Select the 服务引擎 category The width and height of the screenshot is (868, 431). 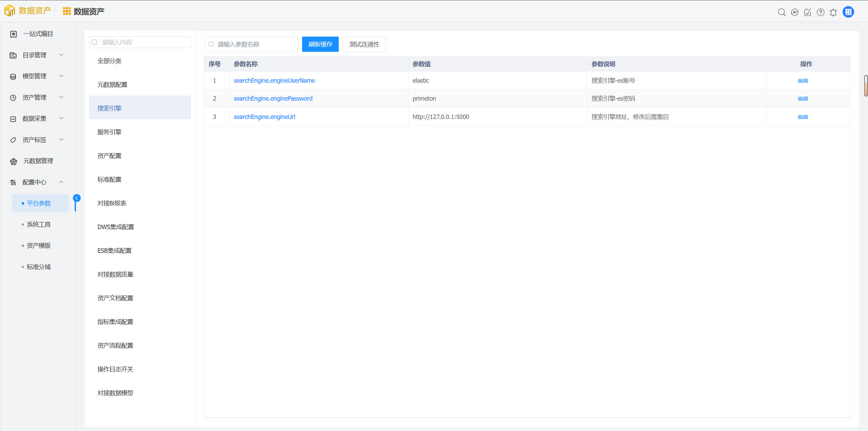[x=109, y=132]
